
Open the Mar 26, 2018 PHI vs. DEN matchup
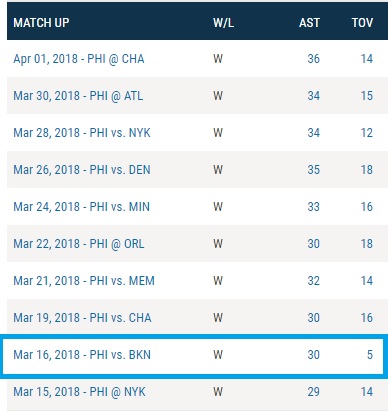pyautogui.click(x=82, y=170)
